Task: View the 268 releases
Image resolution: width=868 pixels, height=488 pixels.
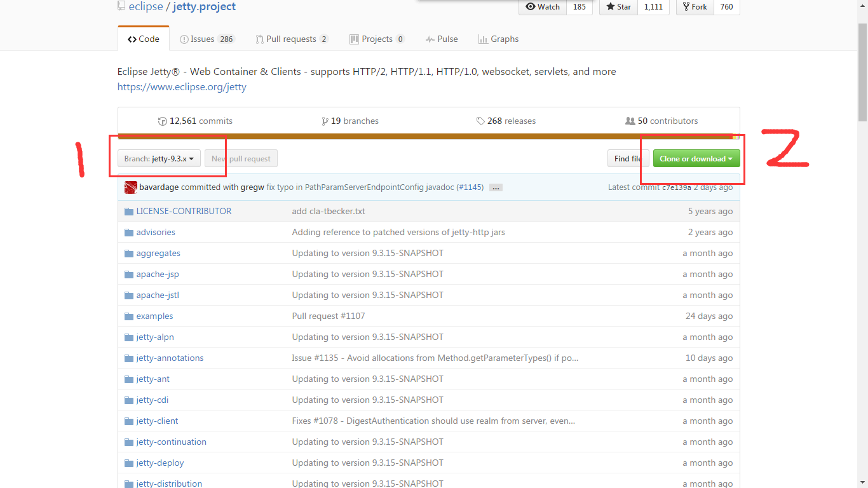Action: click(506, 121)
